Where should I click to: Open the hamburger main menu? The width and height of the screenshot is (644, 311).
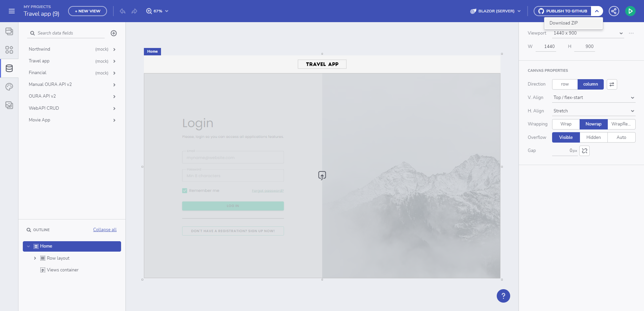coord(12,11)
